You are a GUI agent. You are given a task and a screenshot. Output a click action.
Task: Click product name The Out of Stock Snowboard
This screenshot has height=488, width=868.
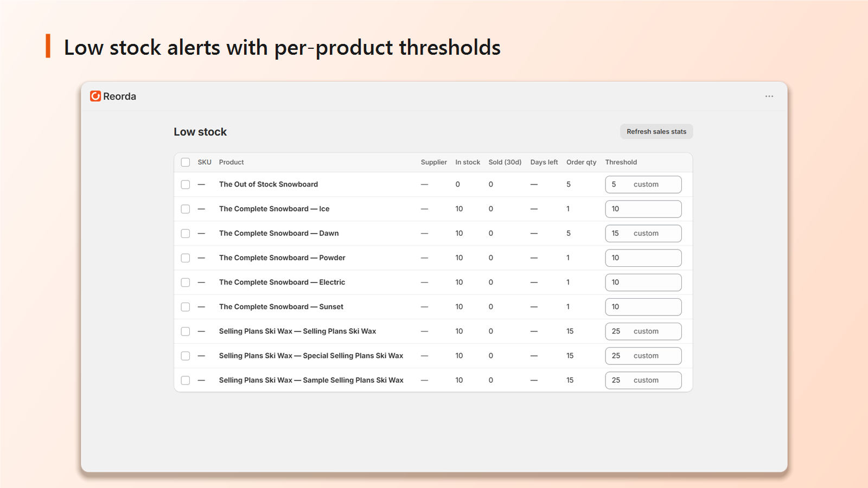coord(269,184)
